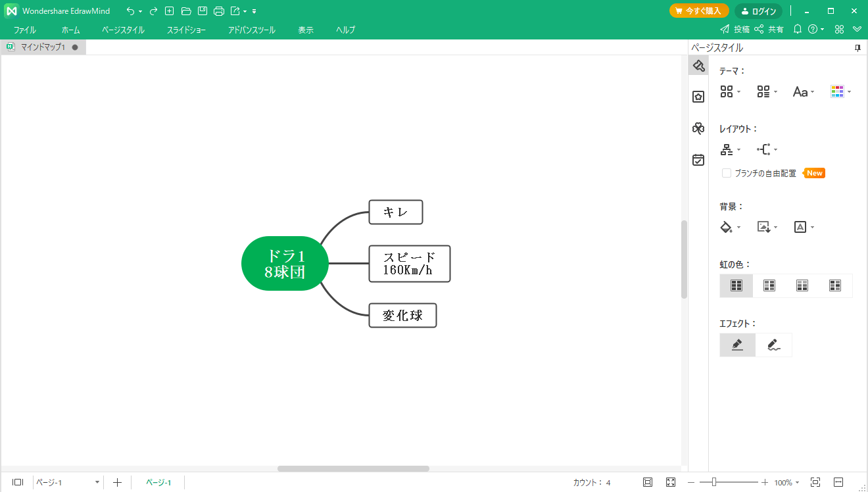This screenshot has width=868, height=492.
Task: Click the 共有 share icon
Action: 759,29
